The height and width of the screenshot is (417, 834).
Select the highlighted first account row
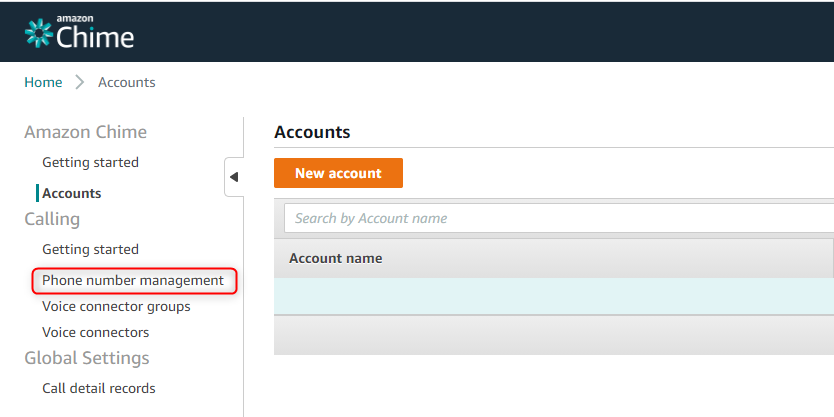click(x=554, y=296)
